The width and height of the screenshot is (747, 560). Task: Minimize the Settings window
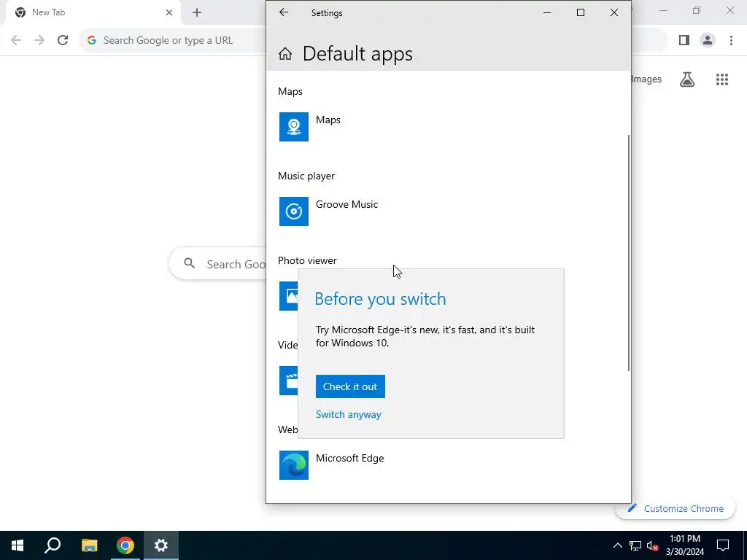tap(547, 12)
